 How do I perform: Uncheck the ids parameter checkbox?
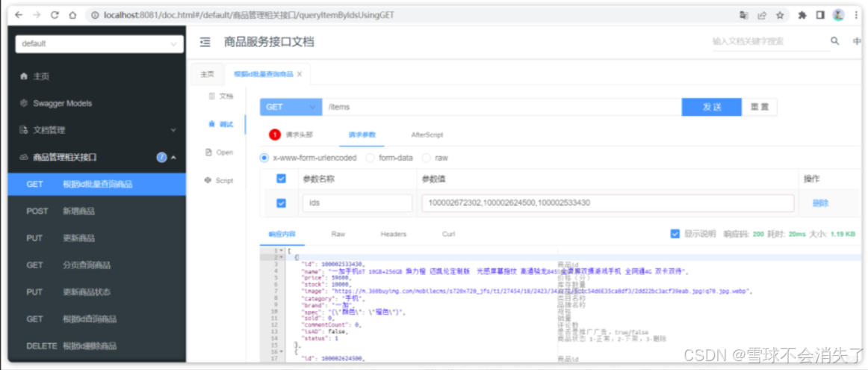pos(281,203)
